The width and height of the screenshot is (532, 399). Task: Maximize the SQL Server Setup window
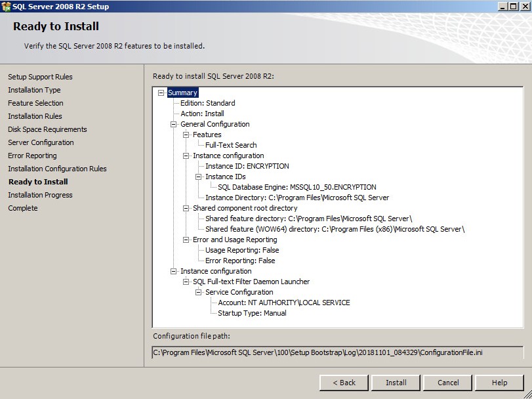(x=514, y=7)
